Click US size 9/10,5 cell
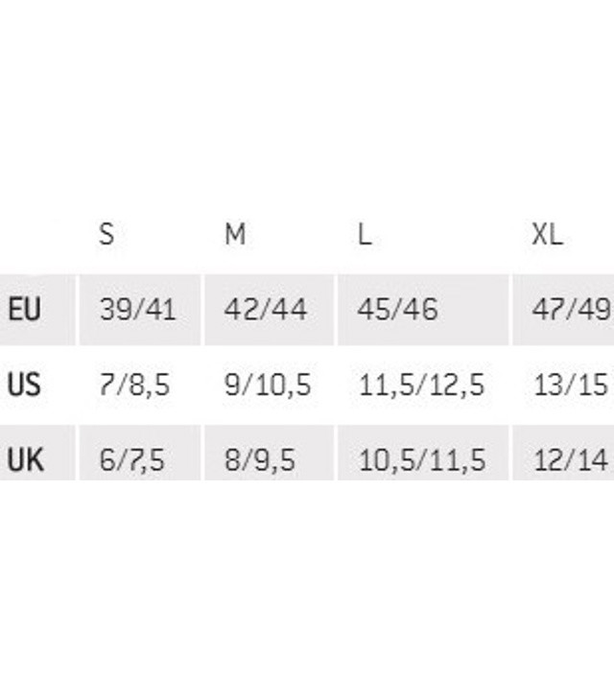The height and width of the screenshot is (700, 614). 270,385
